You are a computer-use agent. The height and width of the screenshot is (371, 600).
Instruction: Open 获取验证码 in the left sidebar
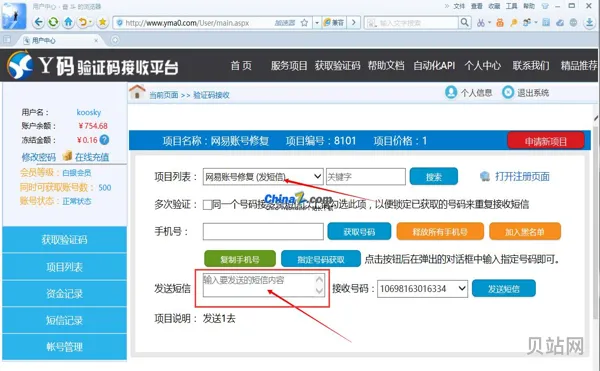pyautogui.click(x=64, y=240)
